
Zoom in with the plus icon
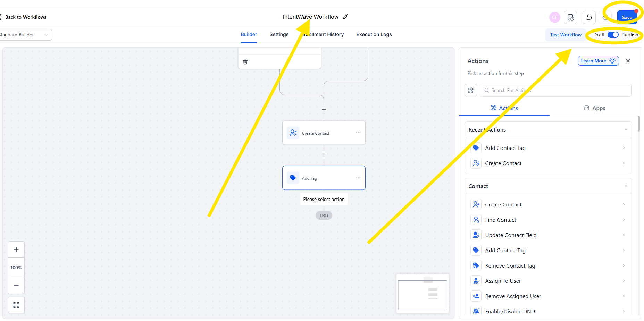tap(16, 250)
